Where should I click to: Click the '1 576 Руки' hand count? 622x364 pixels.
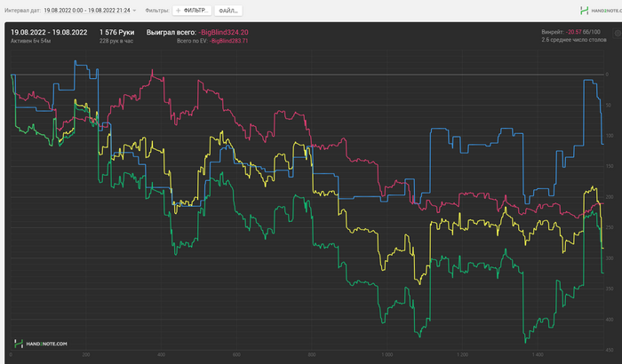pyautogui.click(x=116, y=32)
